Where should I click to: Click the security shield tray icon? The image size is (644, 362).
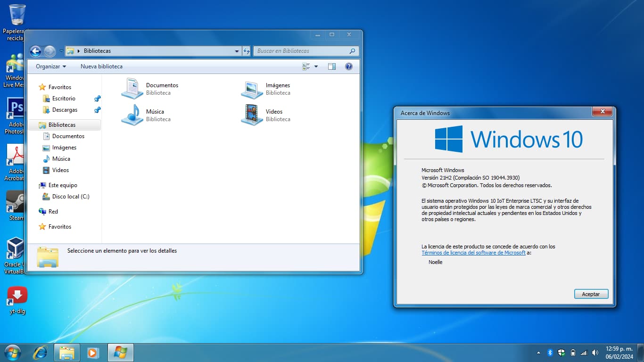coord(561,353)
